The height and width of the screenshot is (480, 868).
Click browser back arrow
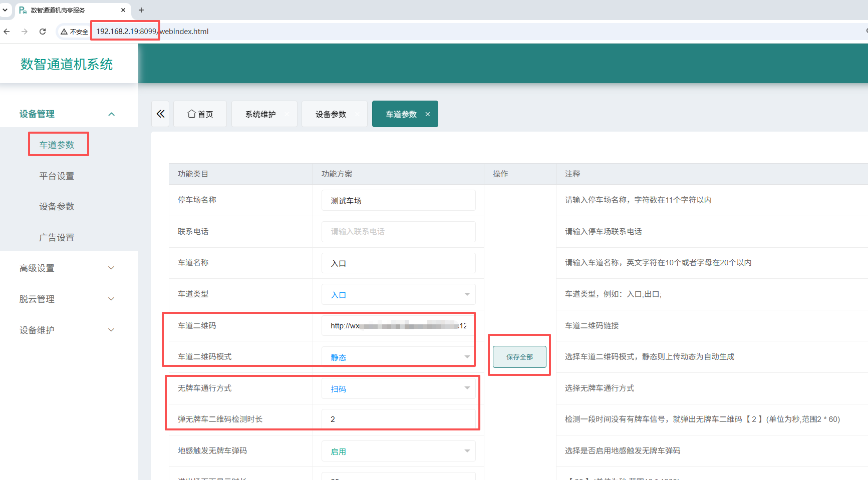7,32
